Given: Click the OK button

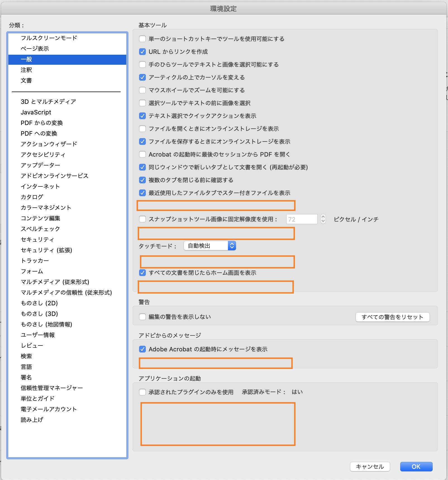Looking at the screenshot, I should (416, 467).
